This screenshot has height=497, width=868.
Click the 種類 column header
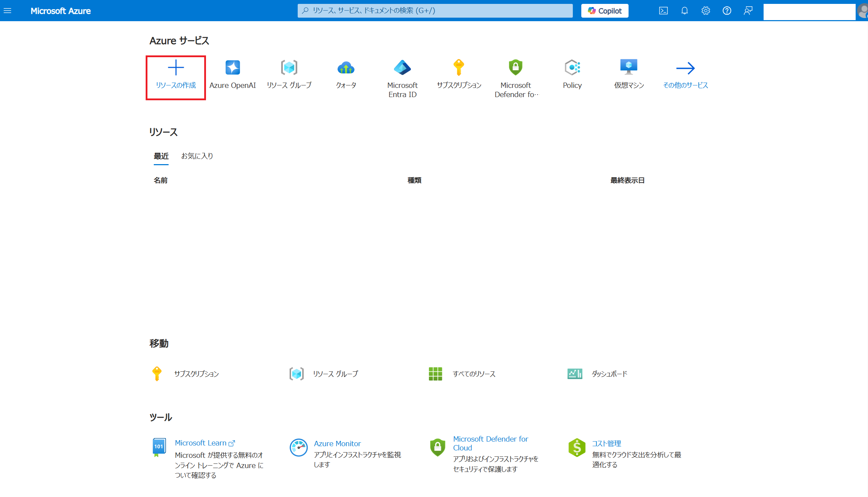tap(414, 180)
